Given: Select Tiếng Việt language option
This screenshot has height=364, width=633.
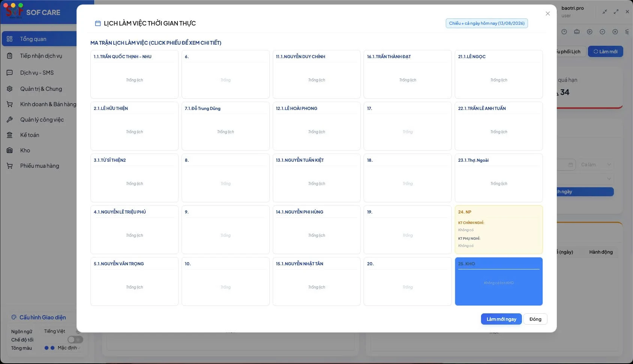Looking at the screenshot, I should click(54, 331).
